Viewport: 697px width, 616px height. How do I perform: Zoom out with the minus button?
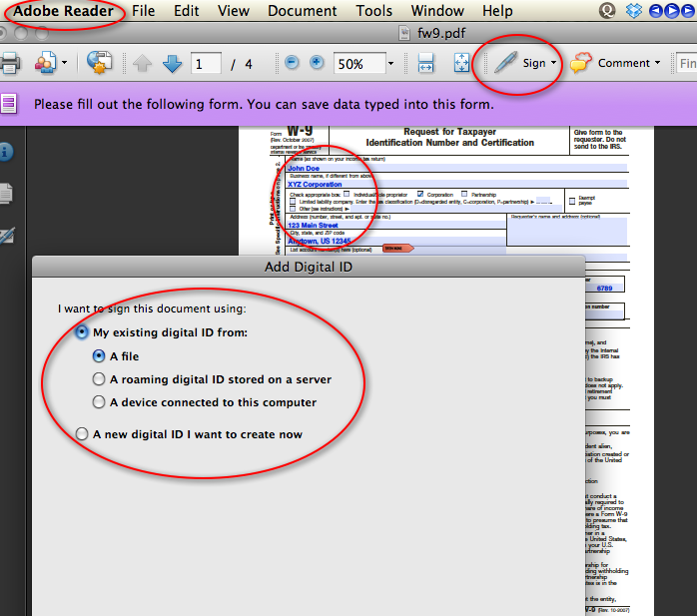pos(292,62)
